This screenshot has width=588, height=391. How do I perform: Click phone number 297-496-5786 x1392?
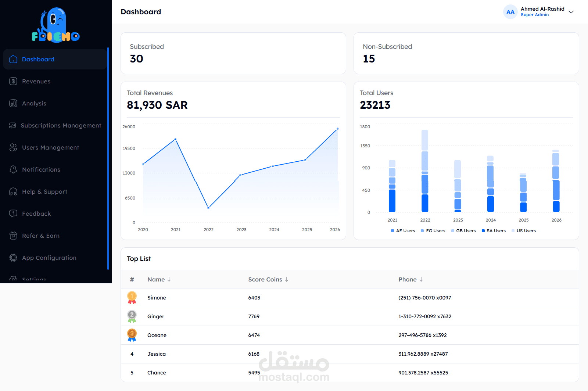[423, 335]
